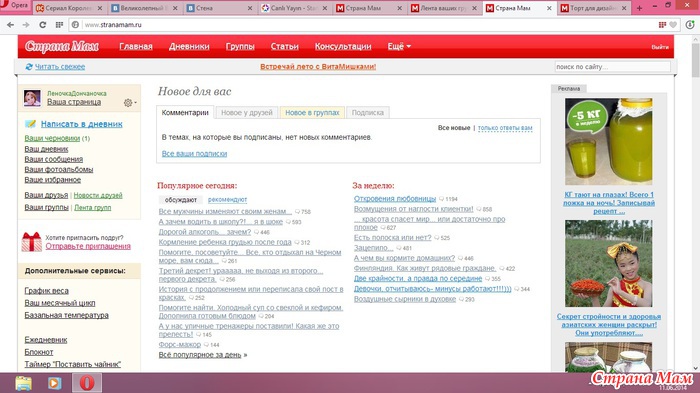Open Базальная температура link

67,315
